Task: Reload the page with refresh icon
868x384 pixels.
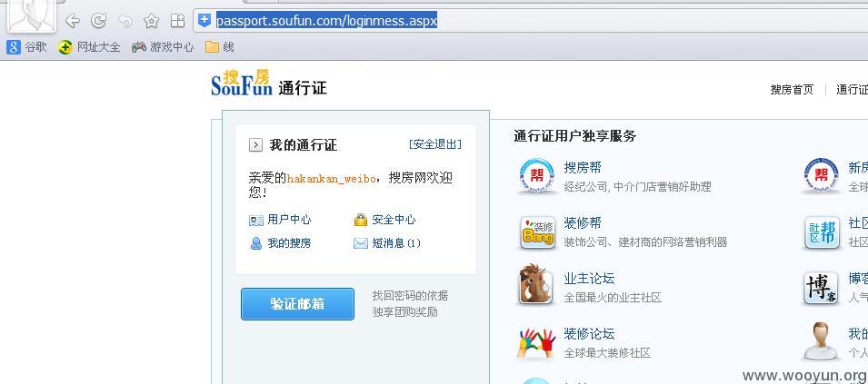Action: point(98,21)
